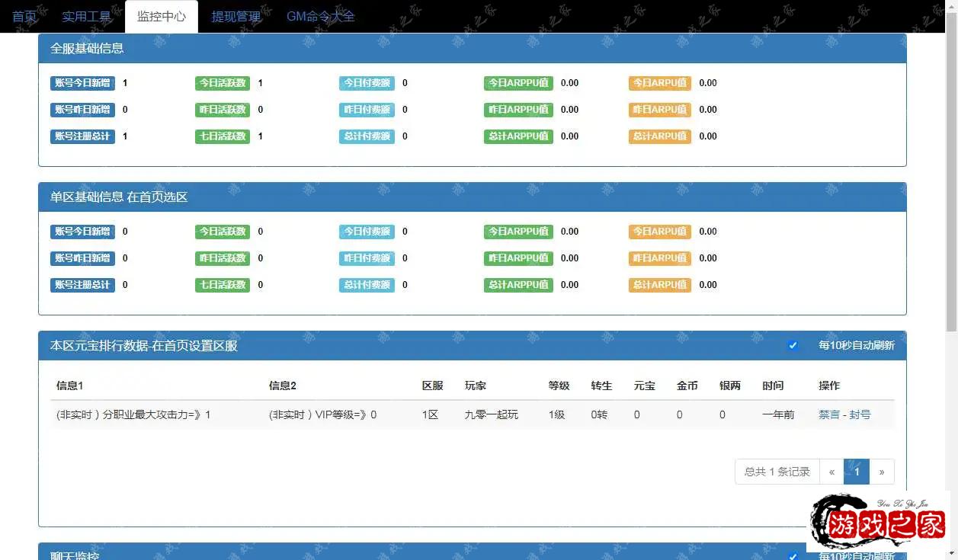
Task: Toggle 每10秒自动刷新 checkbox in 元宝排行 panel
Action: (793, 345)
